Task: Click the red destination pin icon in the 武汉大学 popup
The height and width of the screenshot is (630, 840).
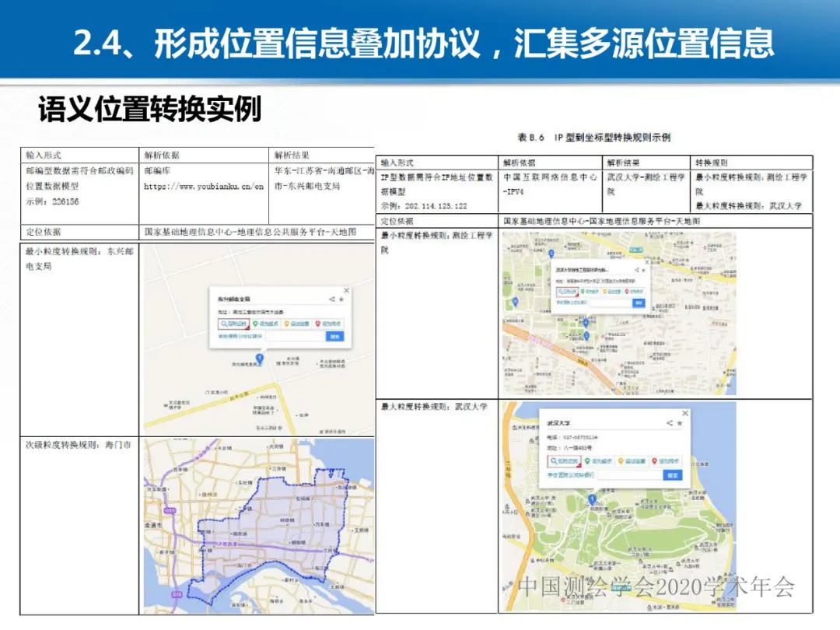Action: 654,461
